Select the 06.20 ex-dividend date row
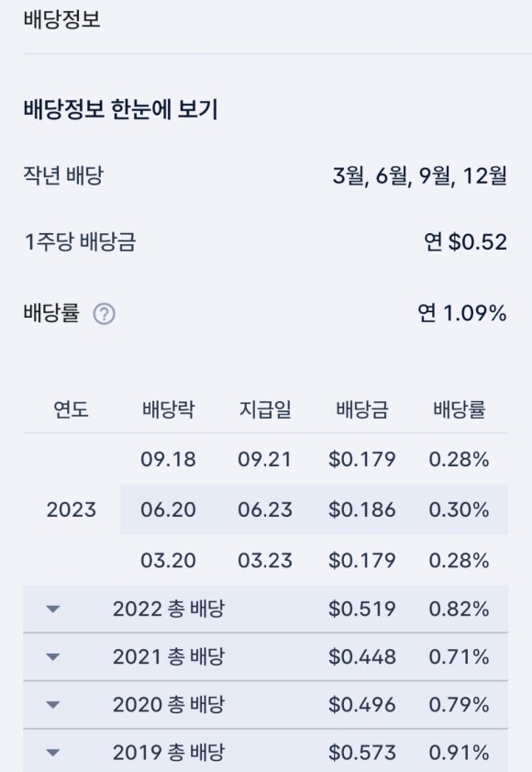The image size is (532, 772). coord(314,509)
